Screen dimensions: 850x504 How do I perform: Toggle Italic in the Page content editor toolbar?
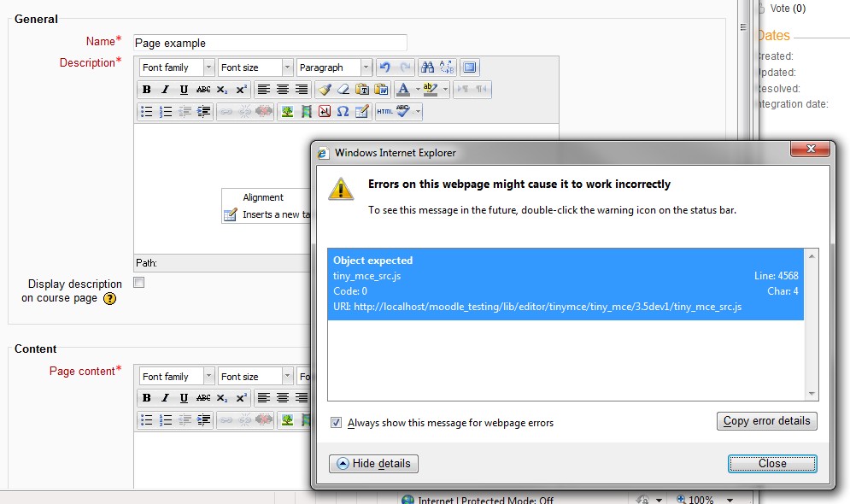[166, 398]
